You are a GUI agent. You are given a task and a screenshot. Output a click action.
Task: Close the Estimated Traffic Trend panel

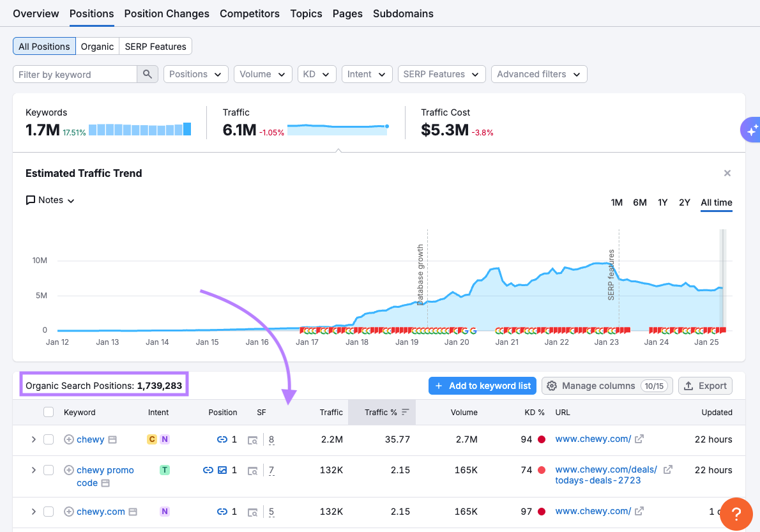point(727,173)
